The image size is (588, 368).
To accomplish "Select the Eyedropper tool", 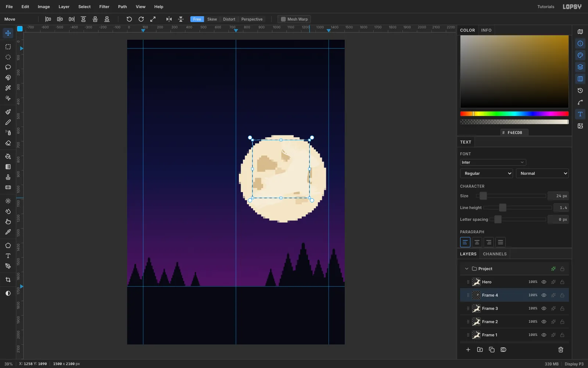I will [8, 232].
